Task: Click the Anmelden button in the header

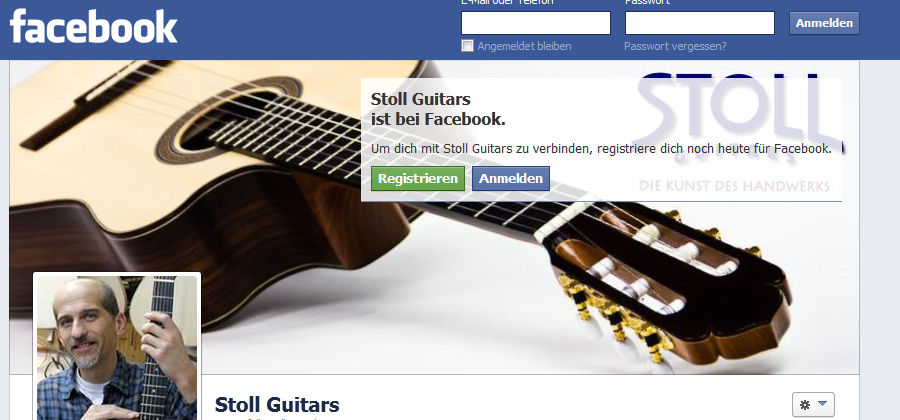Action: coord(824,24)
